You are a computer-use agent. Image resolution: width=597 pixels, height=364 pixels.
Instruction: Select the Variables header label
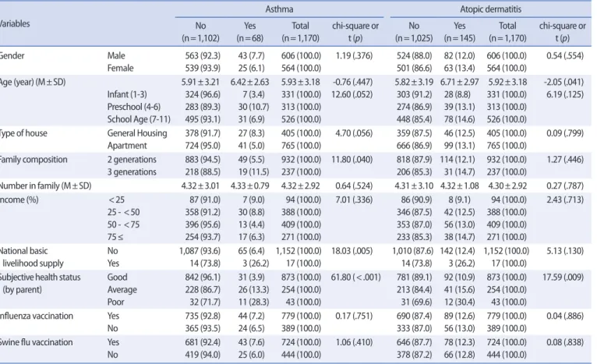pyautogui.click(x=15, y=23)
